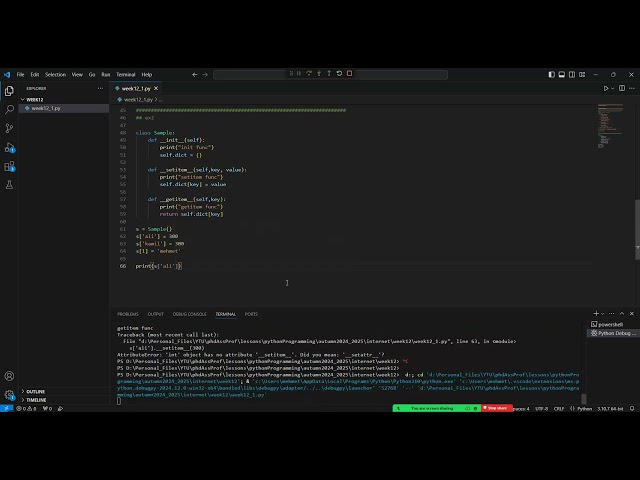Open notifications bell icon
640x480 pixels.
(632, 409)
